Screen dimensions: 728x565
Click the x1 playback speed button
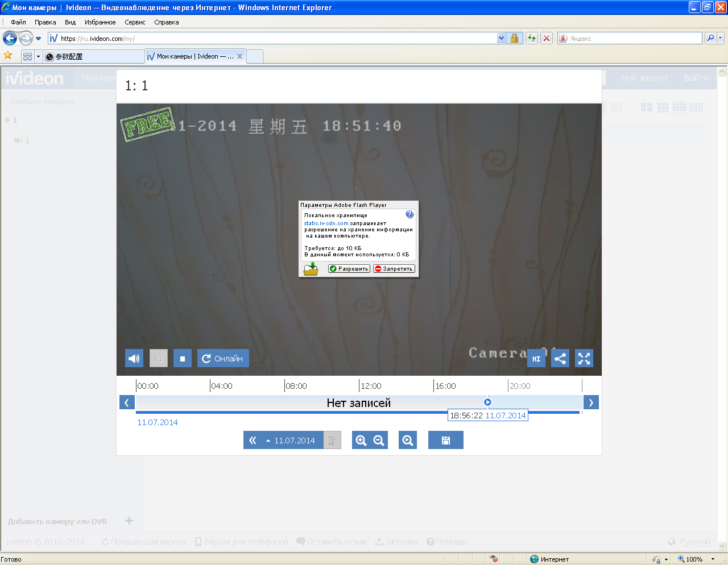[159, 359]
